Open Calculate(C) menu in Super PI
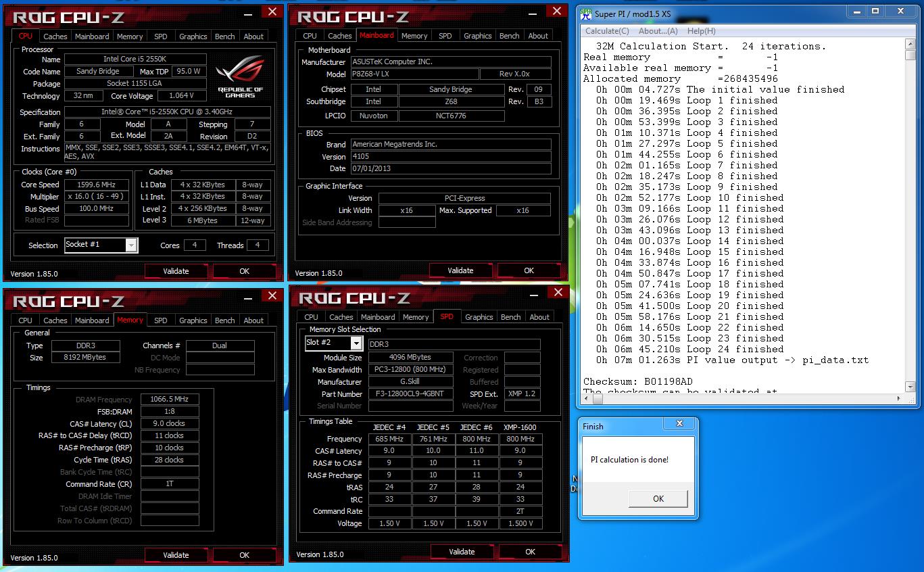Viewport: 924px width, 572px height. [x=607, y=31]
